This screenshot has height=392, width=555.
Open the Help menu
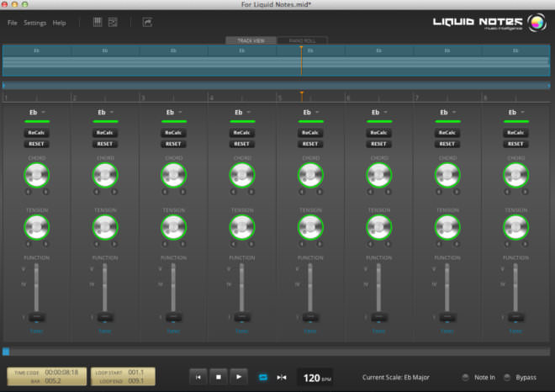point(59,23)
